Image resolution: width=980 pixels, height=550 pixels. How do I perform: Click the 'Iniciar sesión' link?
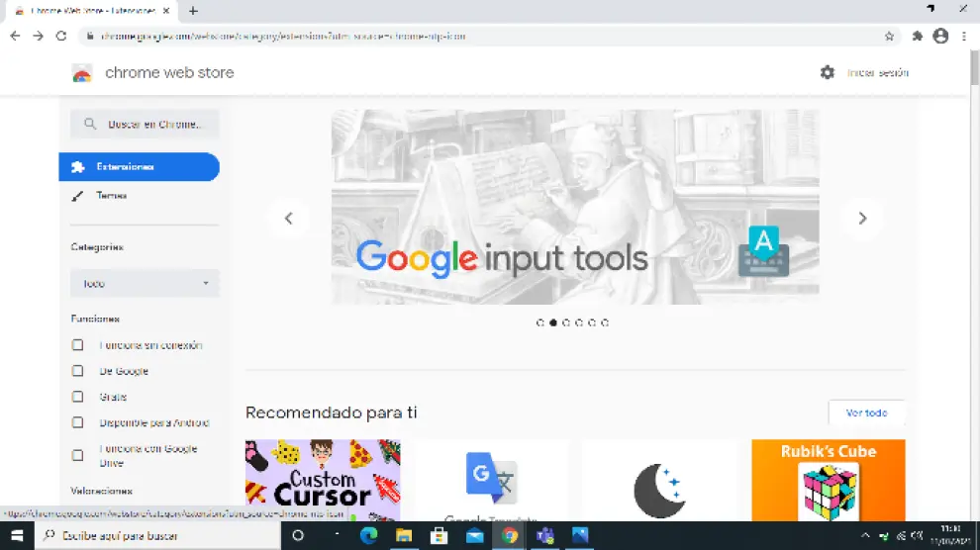pyautogui.click(x=877, y=72)
